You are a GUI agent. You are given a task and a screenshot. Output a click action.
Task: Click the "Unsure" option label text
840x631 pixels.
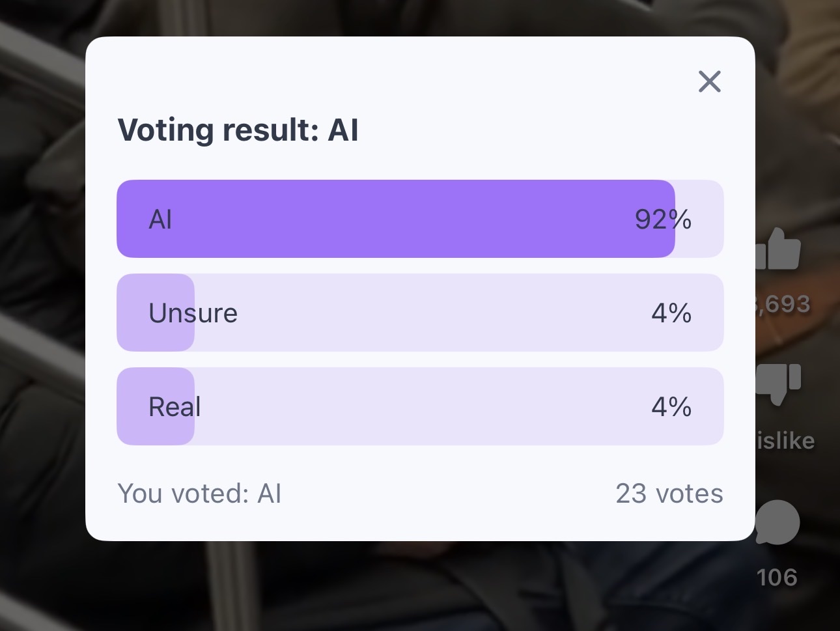point(193,313)
